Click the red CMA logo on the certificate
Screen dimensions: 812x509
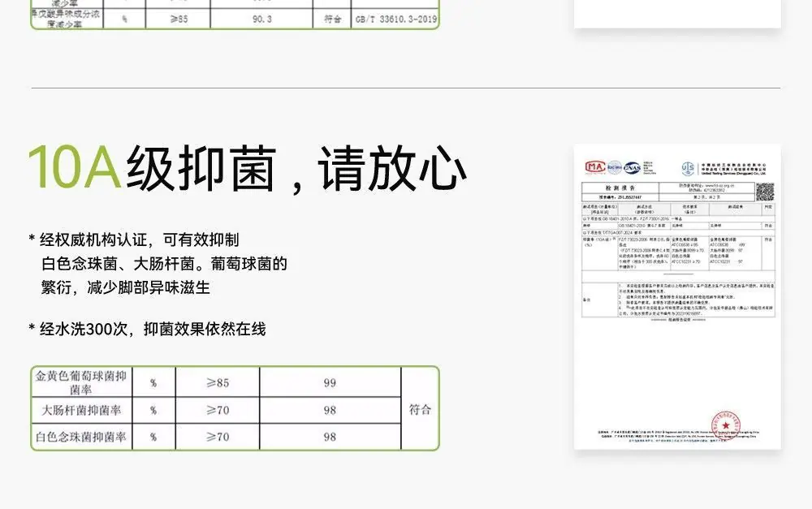(595, 166)
